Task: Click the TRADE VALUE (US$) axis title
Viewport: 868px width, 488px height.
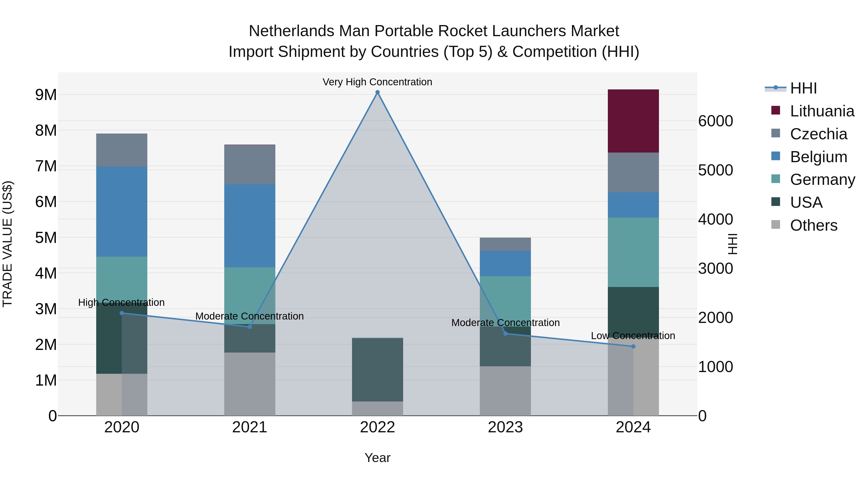Action: pos(7,244)
